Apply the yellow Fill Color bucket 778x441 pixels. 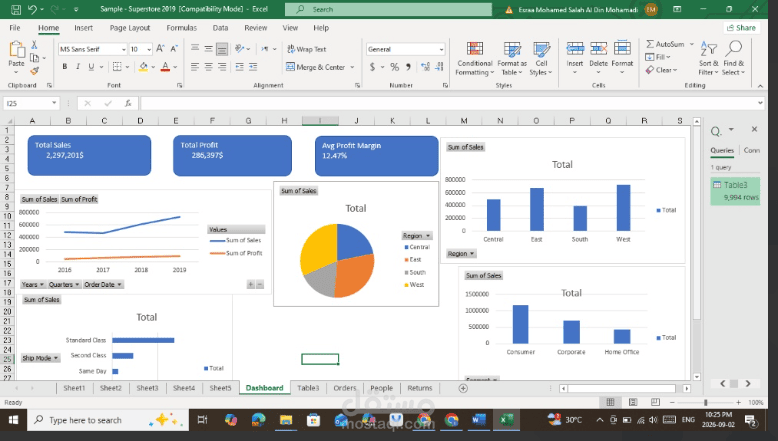point(143,66)
